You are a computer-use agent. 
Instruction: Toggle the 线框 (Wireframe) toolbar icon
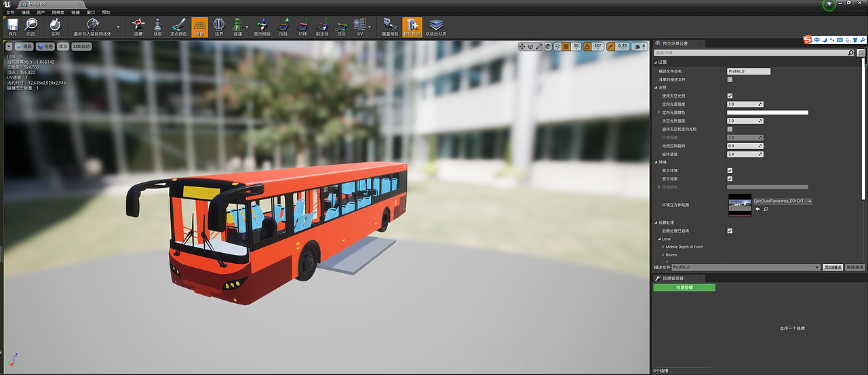(x=157, y=27)
